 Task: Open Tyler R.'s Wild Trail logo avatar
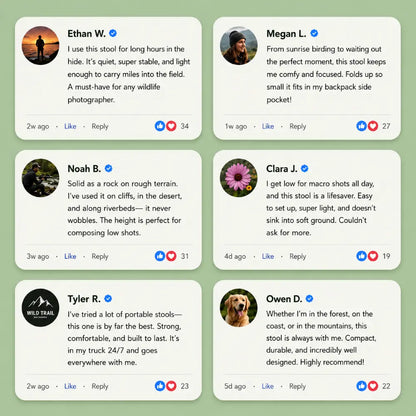point(41,308)
